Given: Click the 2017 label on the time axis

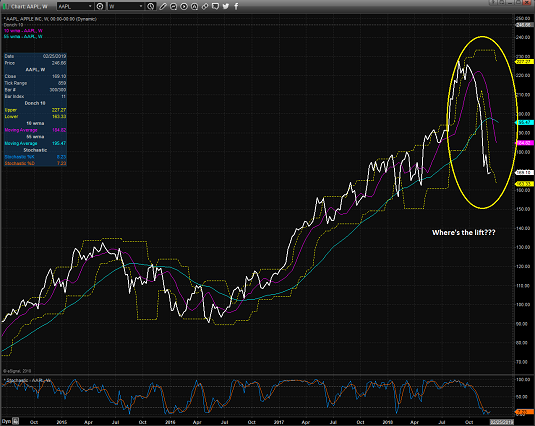Looking at the screenshot, I should [x=279, y=422].
